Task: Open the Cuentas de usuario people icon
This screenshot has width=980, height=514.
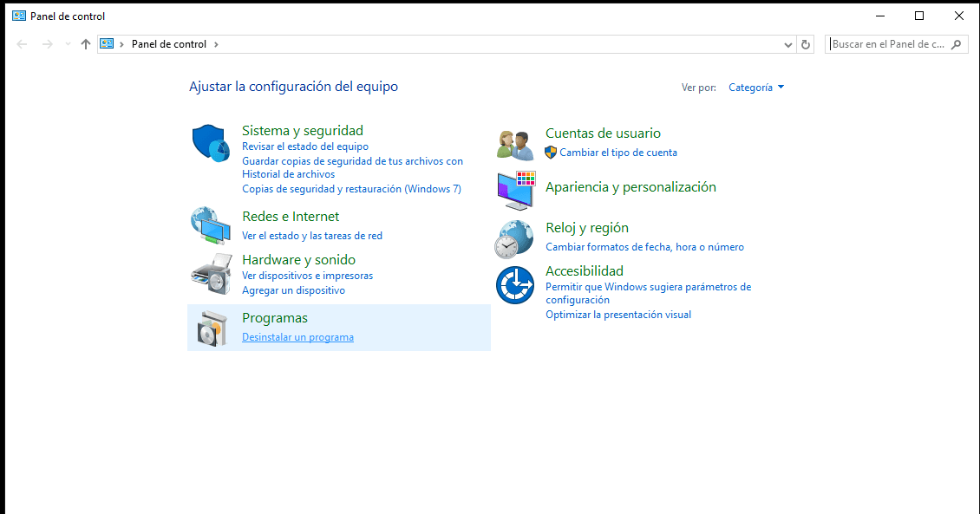Action: 515,145
